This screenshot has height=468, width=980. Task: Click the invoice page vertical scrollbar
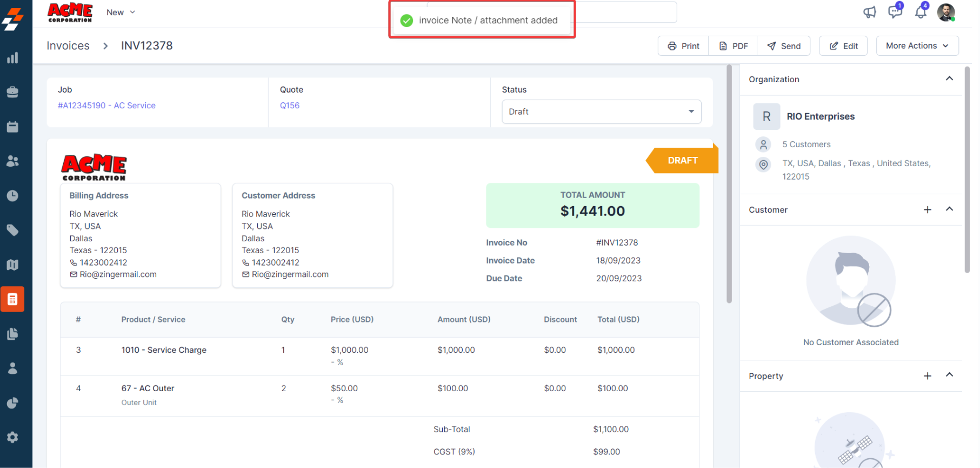tap(729, 184)
